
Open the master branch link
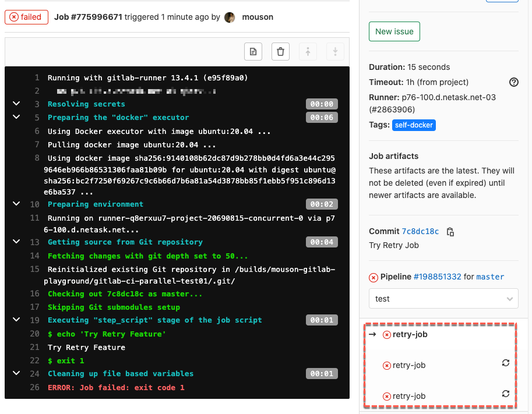490,277
